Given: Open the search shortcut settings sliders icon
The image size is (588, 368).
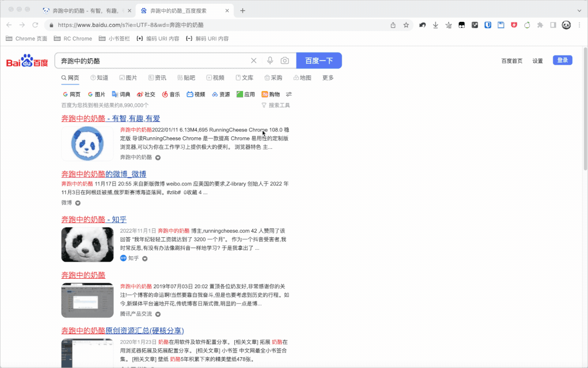Looking at the screenshot, I should coord(289,94).
